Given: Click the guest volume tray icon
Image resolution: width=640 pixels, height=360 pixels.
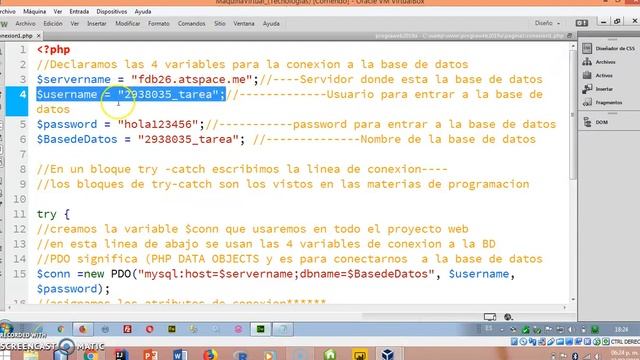Looking at the screenshot, I should coord(571,329).
